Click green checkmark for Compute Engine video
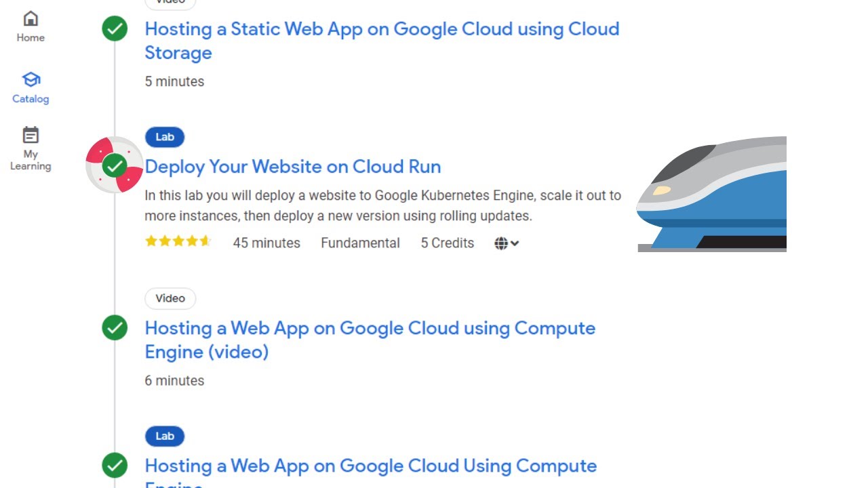Screen dimensions: 868x488 (x=115, y=328)
